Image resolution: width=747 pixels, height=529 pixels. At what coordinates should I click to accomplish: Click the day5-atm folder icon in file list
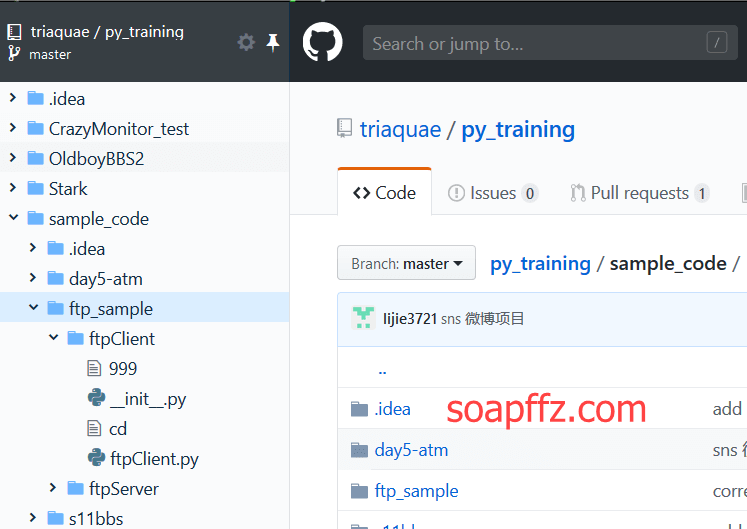tap(359, 450)
